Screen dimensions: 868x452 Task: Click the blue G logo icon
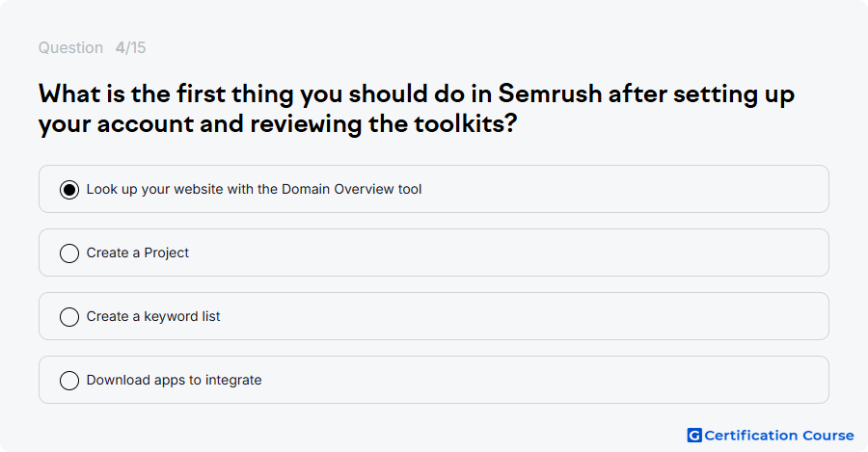(694, 436)
